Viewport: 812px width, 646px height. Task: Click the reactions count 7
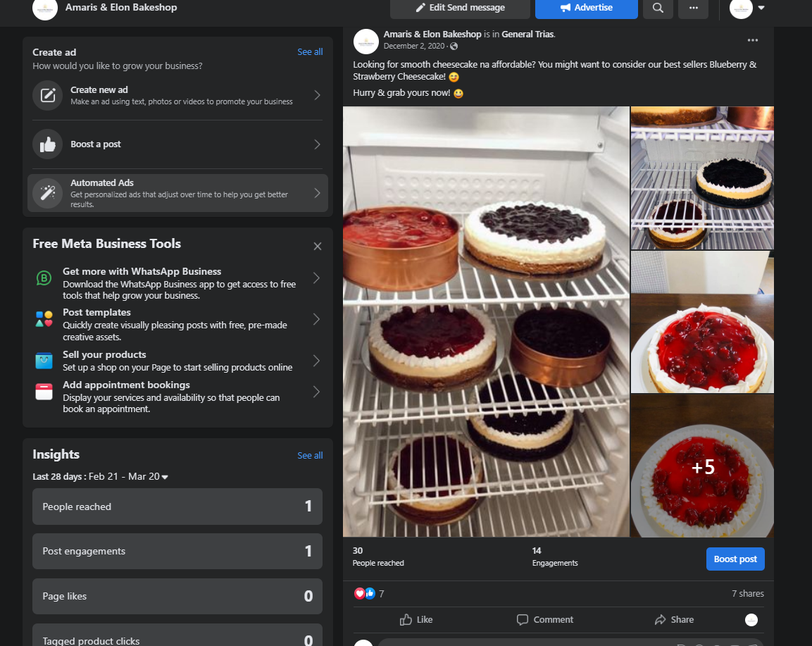pos(382,594)
